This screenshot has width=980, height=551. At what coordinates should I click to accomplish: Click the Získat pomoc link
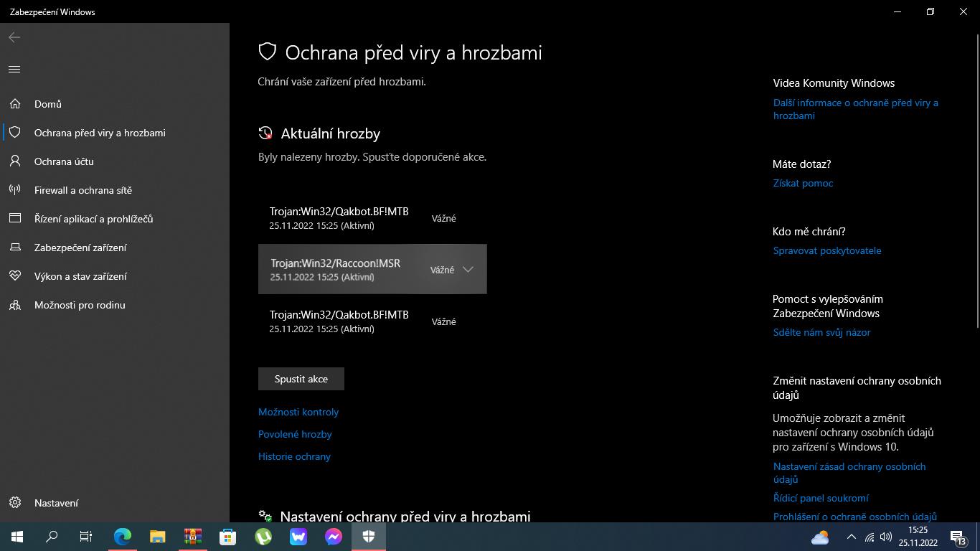(803, 183)
